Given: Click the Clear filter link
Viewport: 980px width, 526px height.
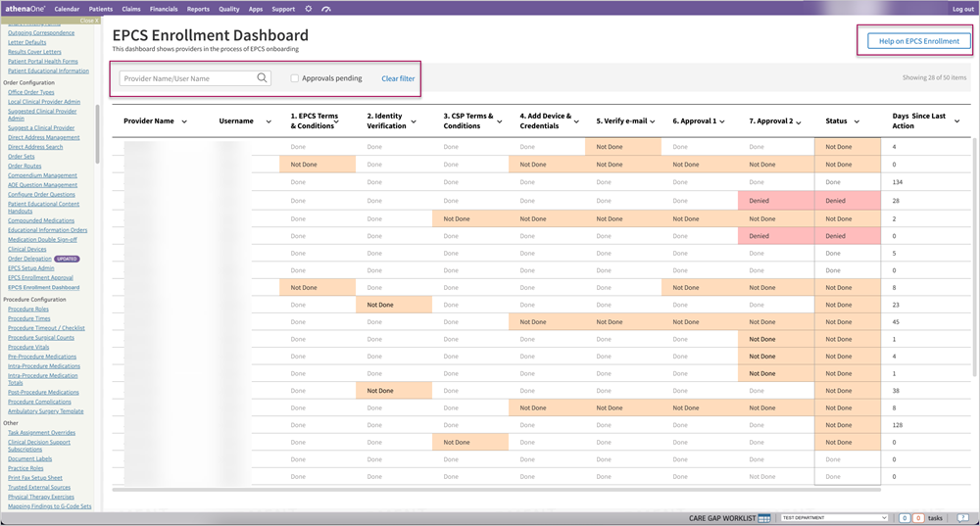Looking at the screenshot, I should click(398, 78).
